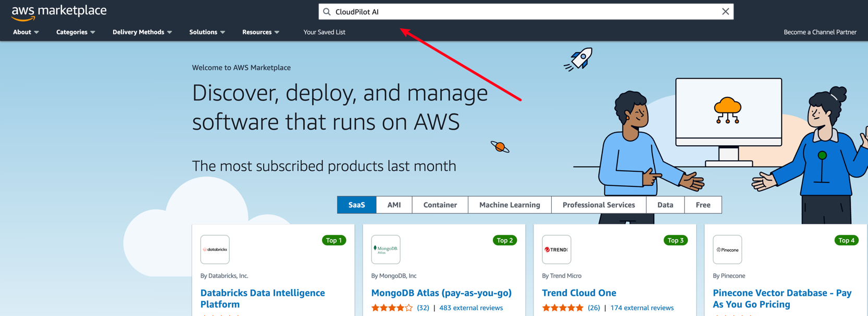Image resolution: width=868 pixels, height=316 pixels.
Task: Switch to the Free tab
Action: click(x=703, y=205)
